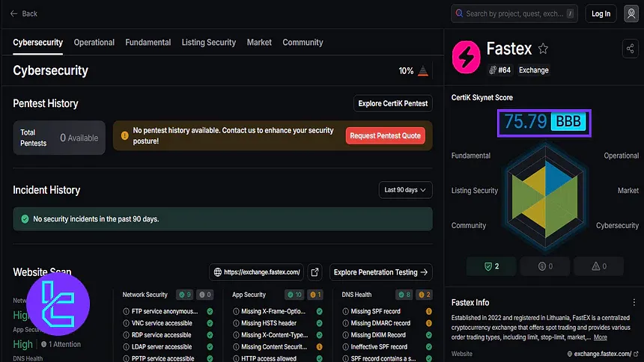Click the exchange.fastex.com website scan URL
The height and width of the screenshot is (362, 644).
(256, 272)
